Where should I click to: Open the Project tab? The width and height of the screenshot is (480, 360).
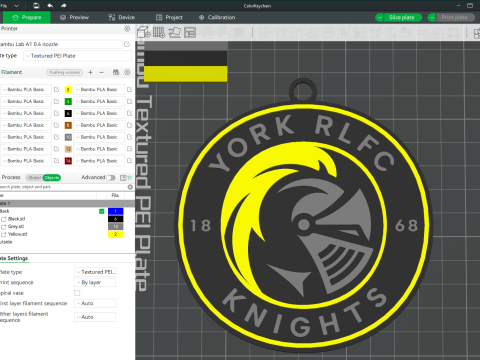click(169, 17)
